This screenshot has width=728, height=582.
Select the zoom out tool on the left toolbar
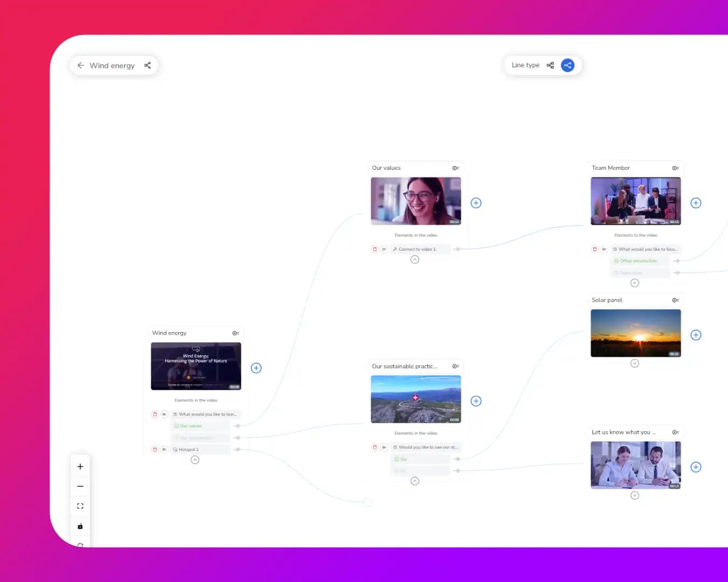80,486
